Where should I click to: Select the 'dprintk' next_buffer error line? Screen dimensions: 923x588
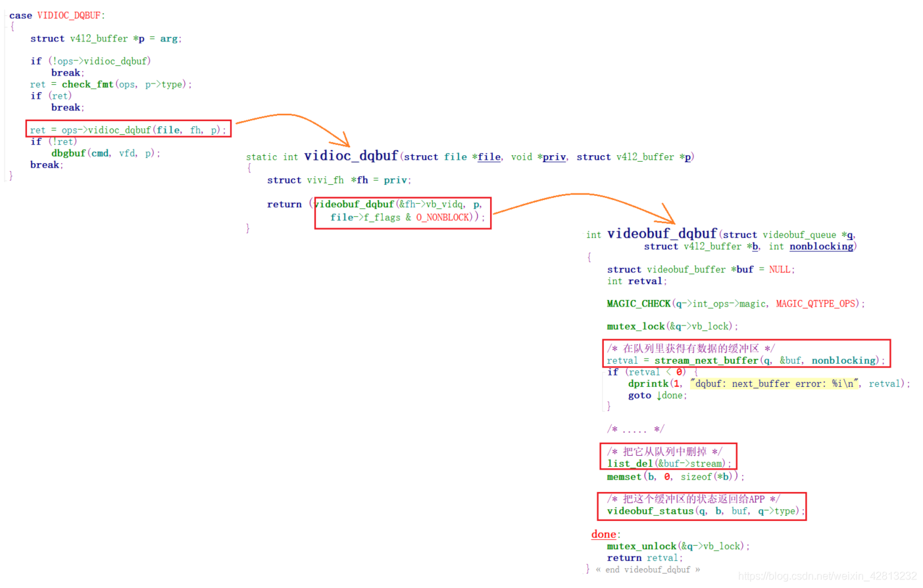pos(769,384)
